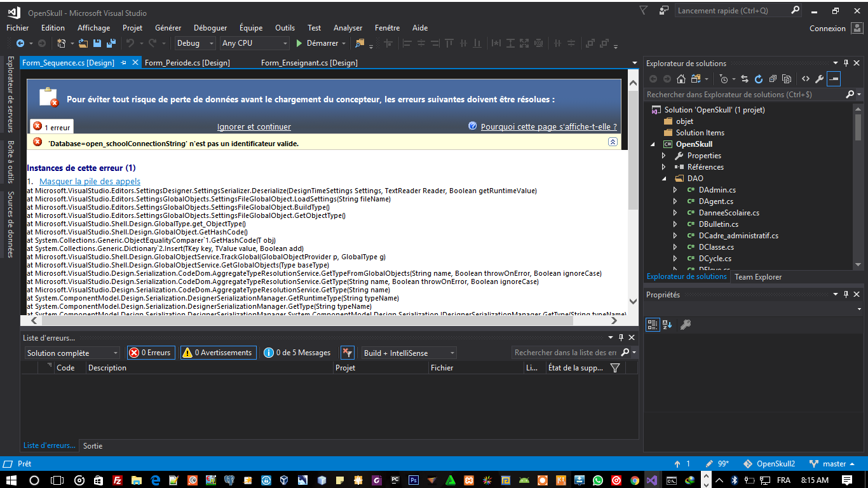This screenshot has width=868, height=488.
Task: Toggle categorized view in the Propriétés panel
Action: (x=653, y=325)
